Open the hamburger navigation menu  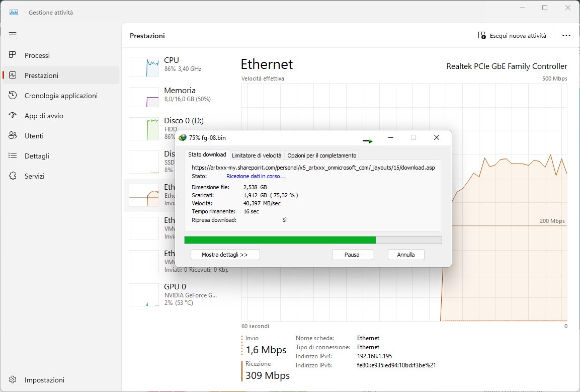(13, 35)
